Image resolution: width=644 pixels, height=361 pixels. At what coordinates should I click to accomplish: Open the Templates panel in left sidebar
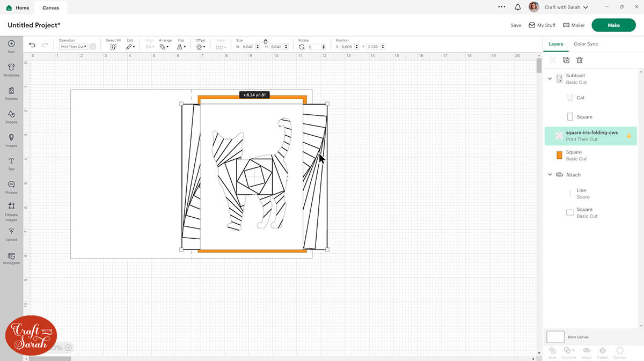[x=11, y=69]
